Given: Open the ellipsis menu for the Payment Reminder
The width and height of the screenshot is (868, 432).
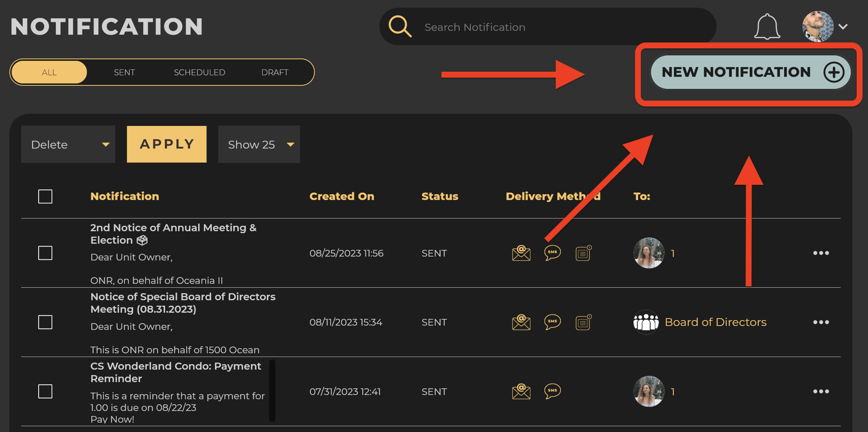Looking at the screenshot, I should tap(821, 391).
